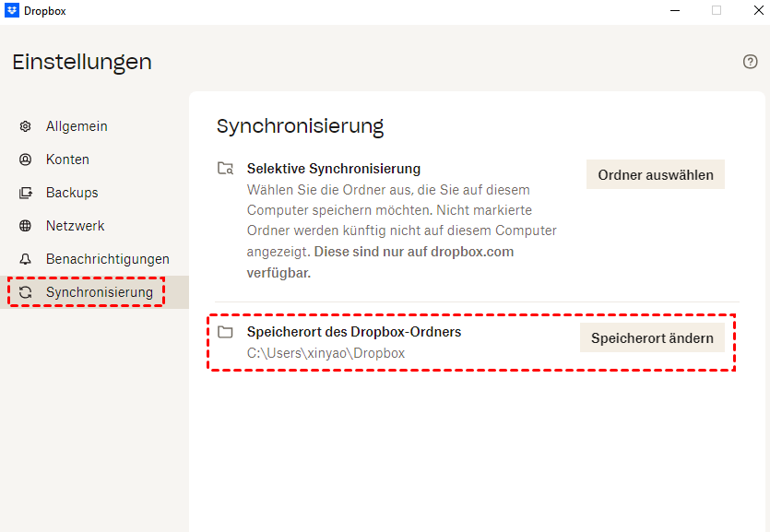The height and width of the screenshot is (532, 770).
Task: Minimize the Dropbox window
Action: 674,11
